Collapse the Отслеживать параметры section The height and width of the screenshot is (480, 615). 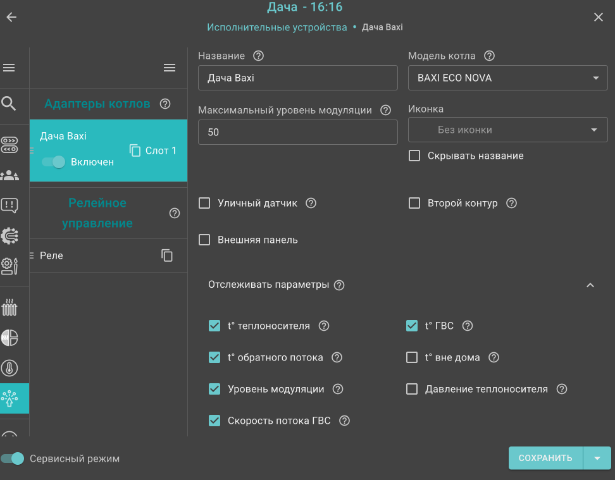589,285
